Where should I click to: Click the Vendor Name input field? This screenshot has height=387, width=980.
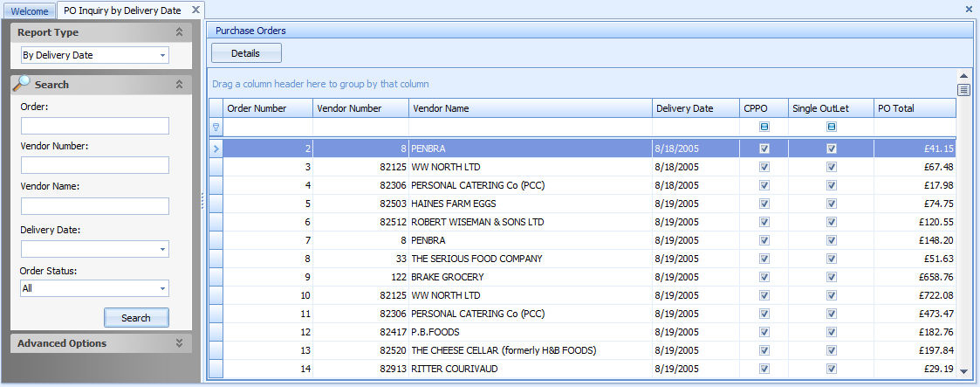95,205
